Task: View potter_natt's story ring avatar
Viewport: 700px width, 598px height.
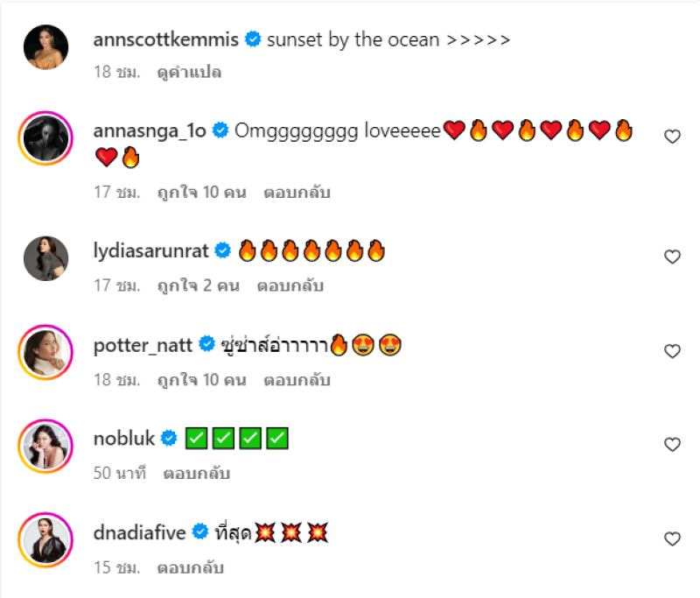Action: click(x=45, y=352)
